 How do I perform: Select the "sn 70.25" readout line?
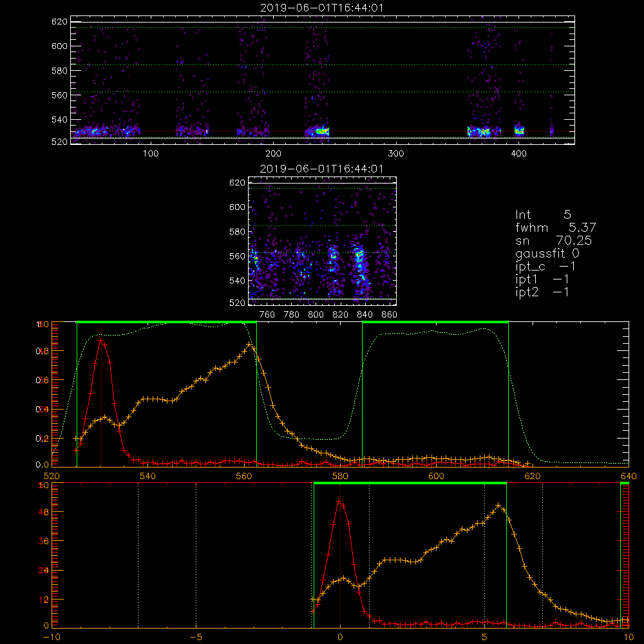[x=554, y=240]
